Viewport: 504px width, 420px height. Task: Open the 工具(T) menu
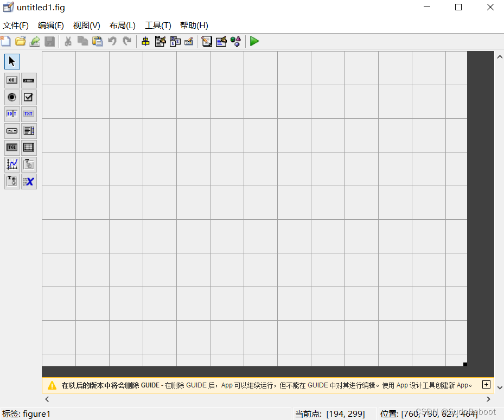point(158,26)
